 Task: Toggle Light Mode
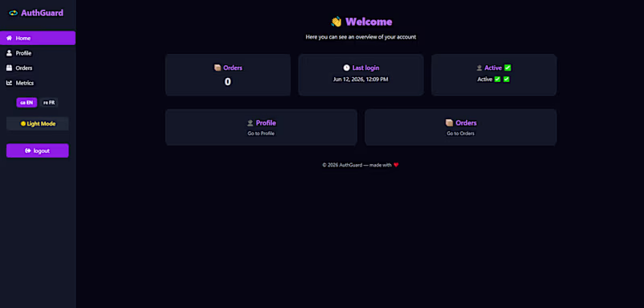37,124
